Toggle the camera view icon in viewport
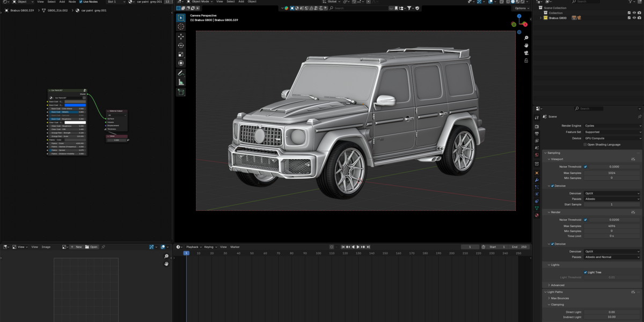Screen dimensions: 644x322 (526, 53)
